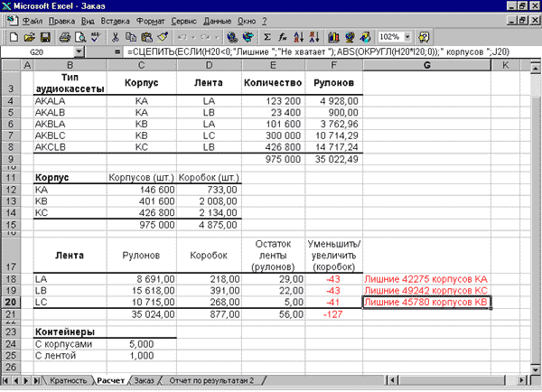Click the equals edit-formula button
The image size is (542, 392).
117,52
